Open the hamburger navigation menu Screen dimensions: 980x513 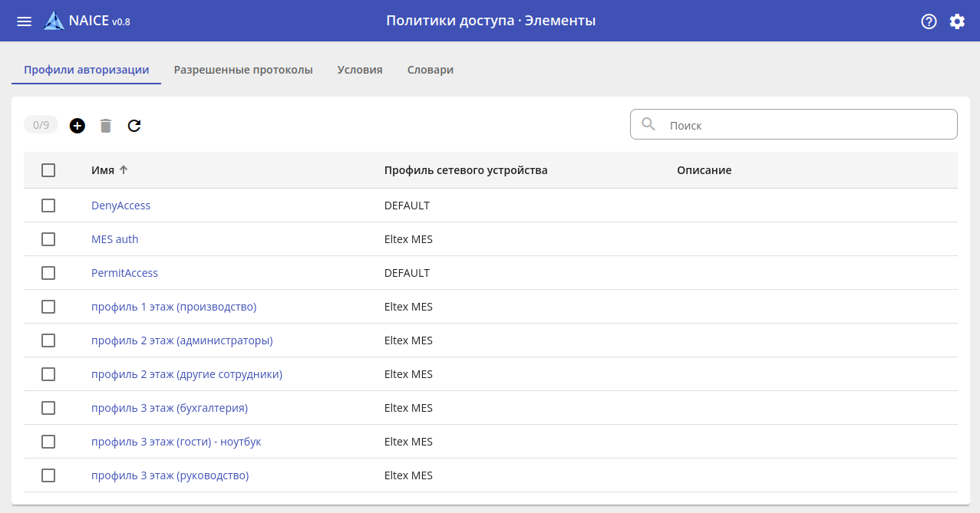(x=25, y=21)
